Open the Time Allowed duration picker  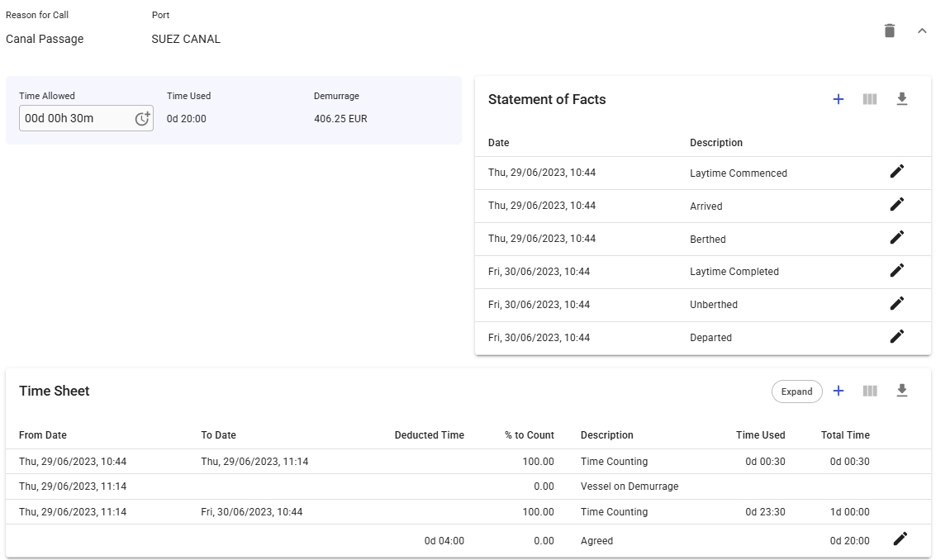point(142,118)
